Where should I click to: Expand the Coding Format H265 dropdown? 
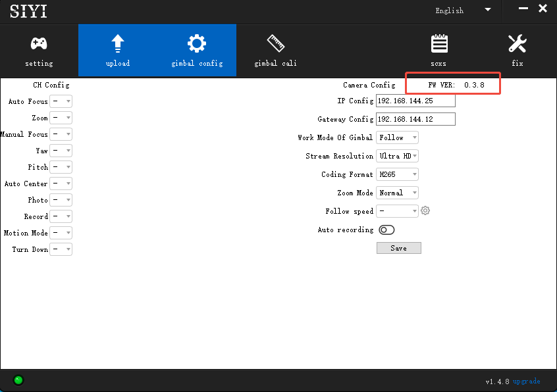(x=398, y=174)
